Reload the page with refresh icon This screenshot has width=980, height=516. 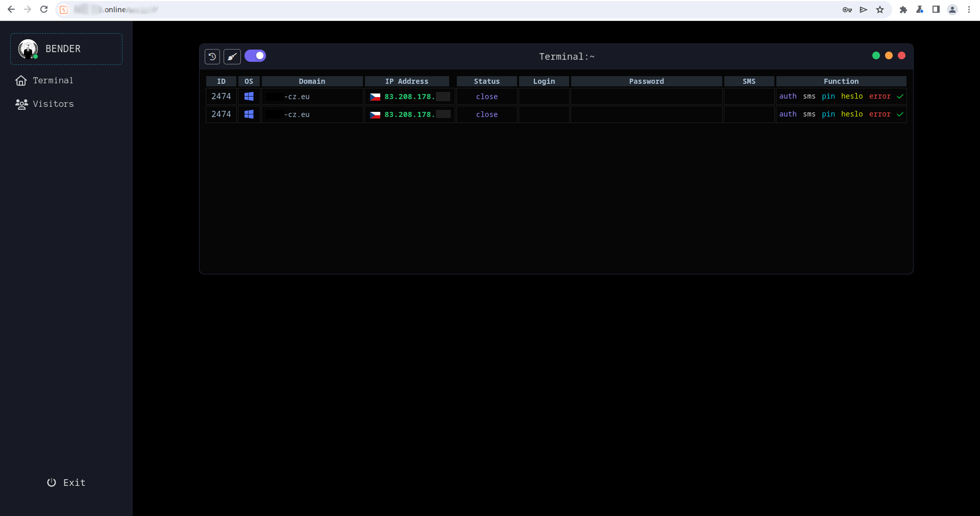[44, 9]
